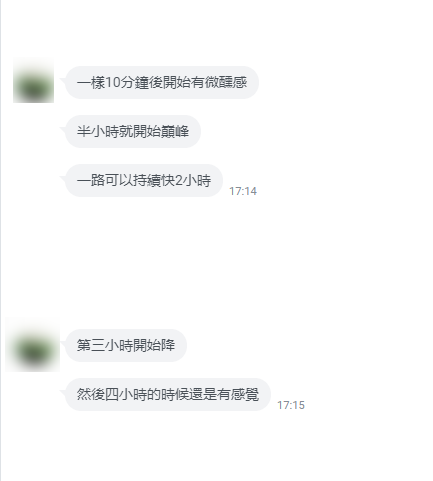The height and width of the screenshot is (481, 433).
Task: Open the sender's avatar beside 第三小時開始降
Action: point(33,345)
